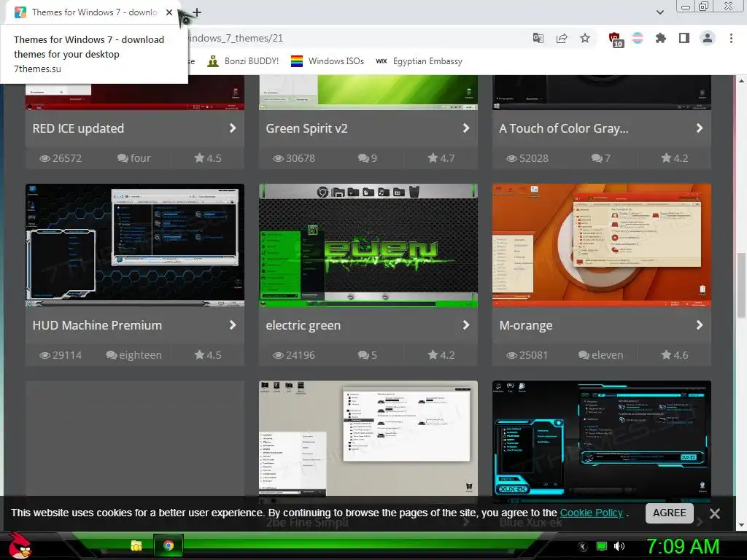Open the electric green theme thumbnail
Viewport: 747px width, 560px height.
368,245
